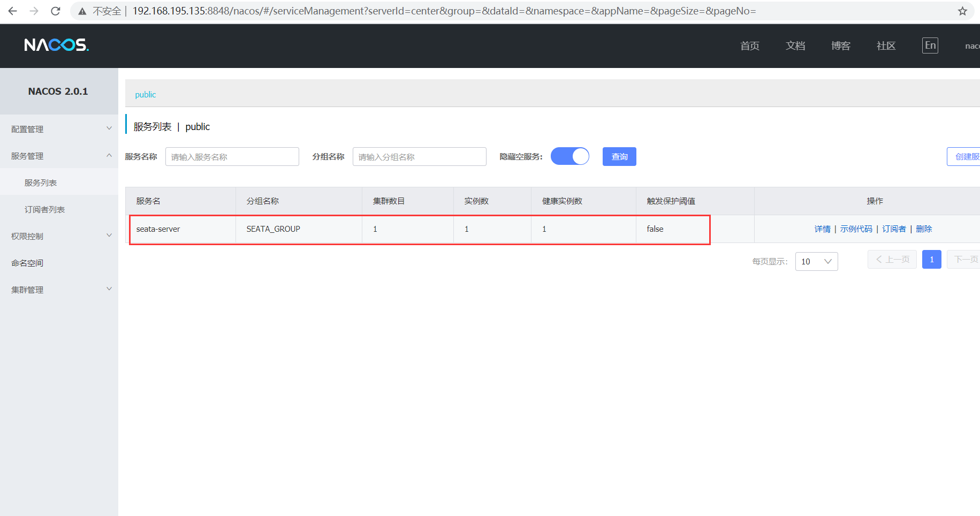The width and height of the screenshot is (980, 516).
Task: Expand the 权限控制 menu
Action: (x=59, y=236)
